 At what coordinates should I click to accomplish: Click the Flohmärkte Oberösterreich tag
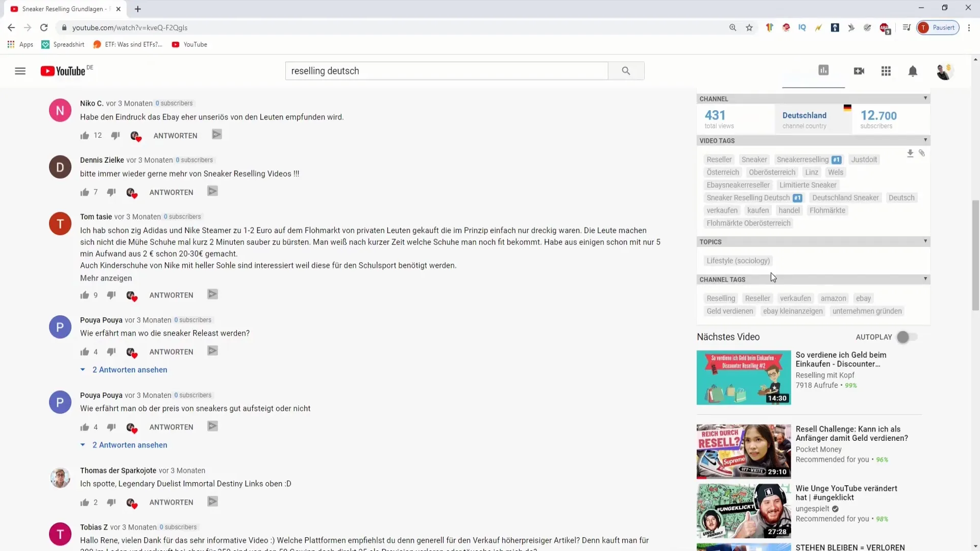[748, 223]
